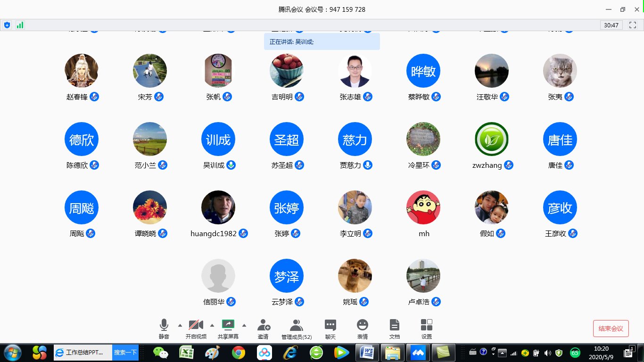Turn on camera with 开启视频 icon
The image size is (644, 362).
point(196,325)
